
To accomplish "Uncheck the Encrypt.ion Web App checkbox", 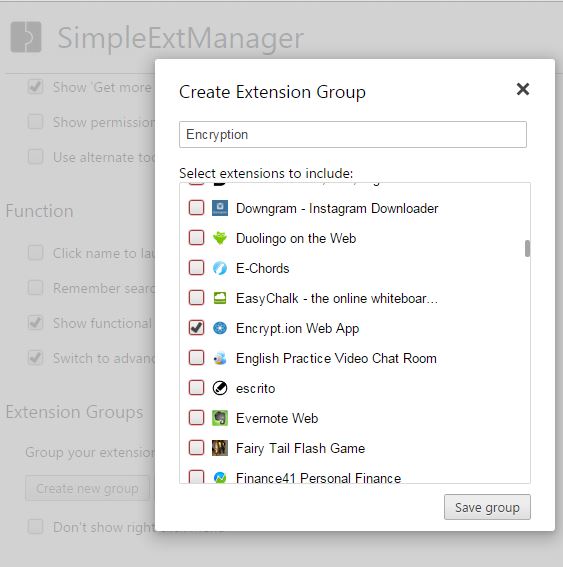I will point(196,328).
